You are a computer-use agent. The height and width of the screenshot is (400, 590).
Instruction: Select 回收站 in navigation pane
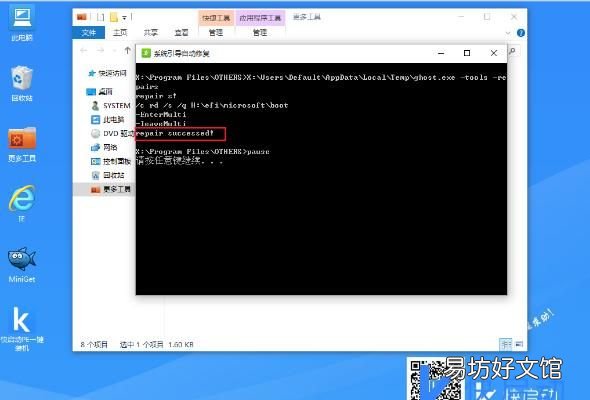(108, 175)
